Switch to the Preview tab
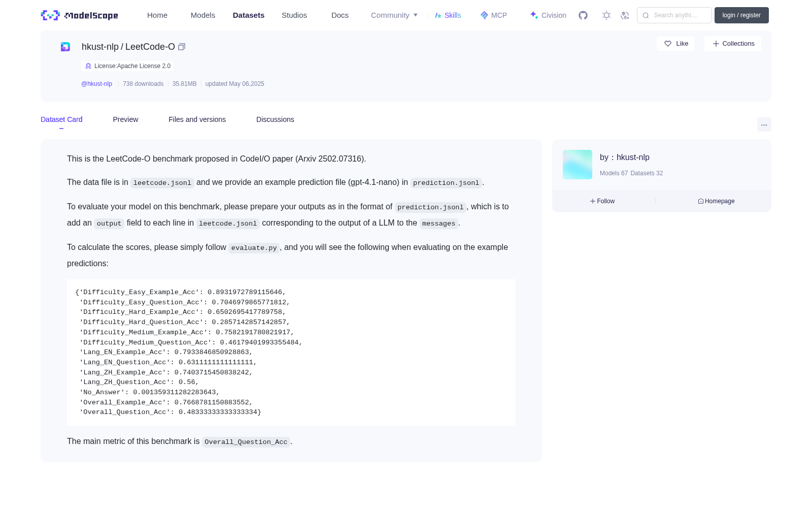Screen dimensions: 812x508 point(125,119)
